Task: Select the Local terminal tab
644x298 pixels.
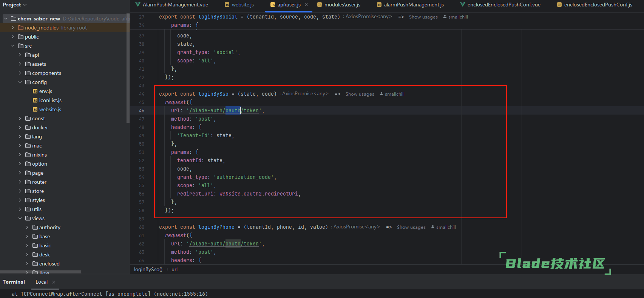Action: (x=42, y=282)
